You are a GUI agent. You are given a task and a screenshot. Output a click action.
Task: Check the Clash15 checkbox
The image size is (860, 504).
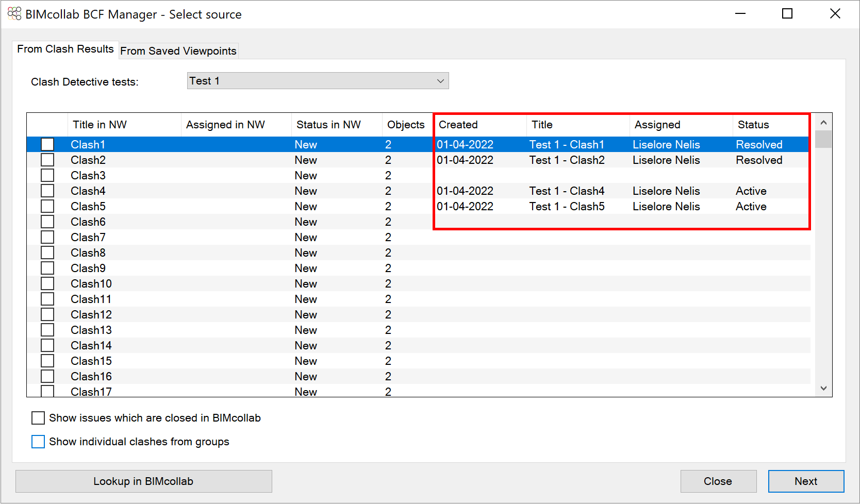click(x=47, y=361)
